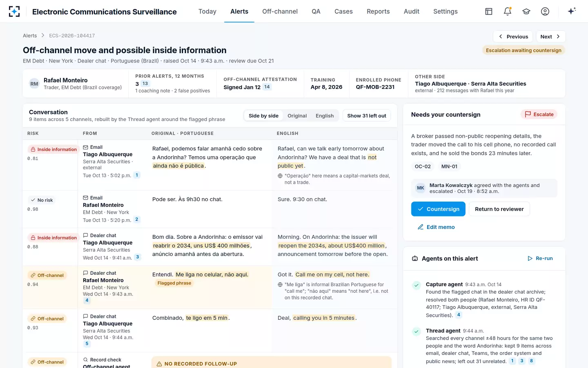Switch conversation view to English
588x368 pixels.
325,116
